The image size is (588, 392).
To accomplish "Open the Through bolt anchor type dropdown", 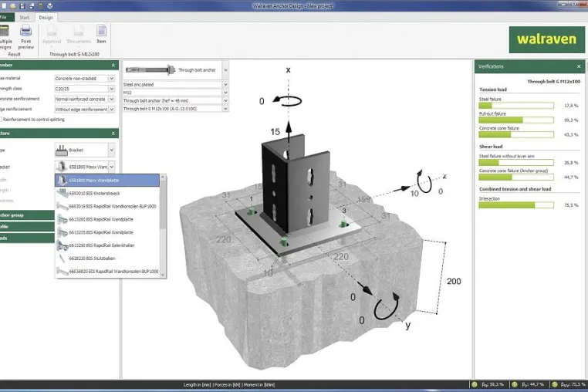I will [176, 70].
